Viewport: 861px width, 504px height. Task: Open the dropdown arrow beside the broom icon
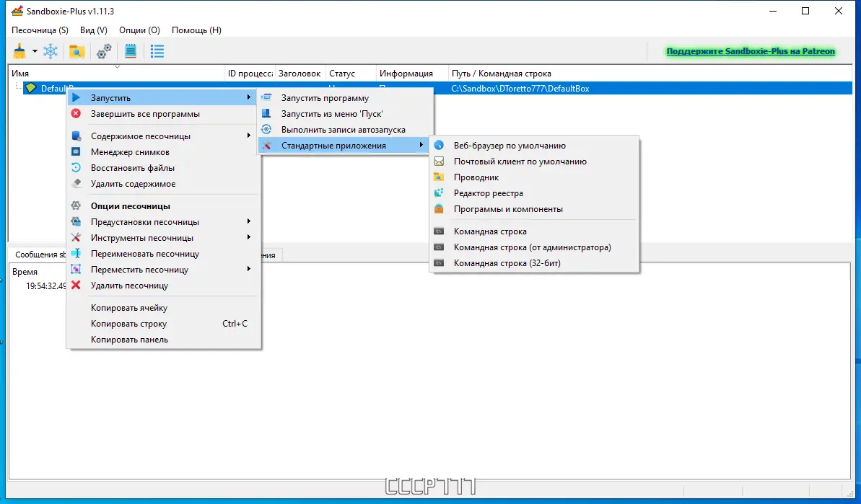[x=35, y=51]
